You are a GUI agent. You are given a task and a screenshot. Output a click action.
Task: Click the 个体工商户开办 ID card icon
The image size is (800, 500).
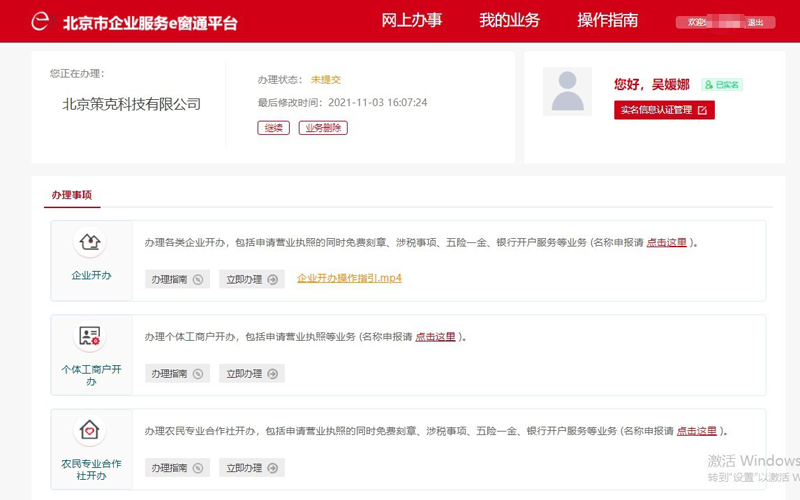[90, 337]
